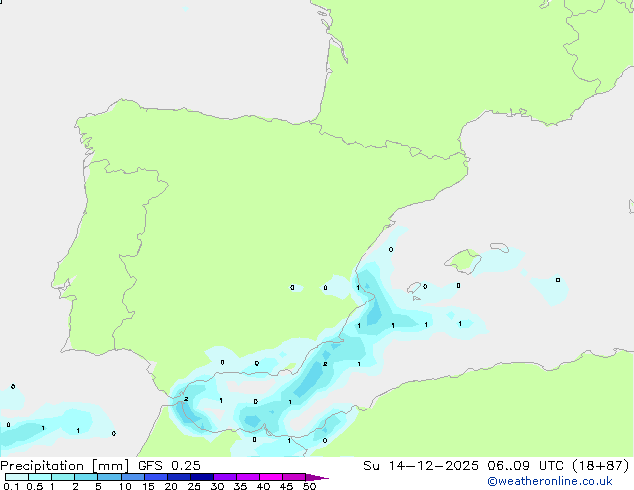The height and width of the screenshot is (490, 634).
Task: Click the above-50 mm legend arrow tip
Action: pos(316,477)
